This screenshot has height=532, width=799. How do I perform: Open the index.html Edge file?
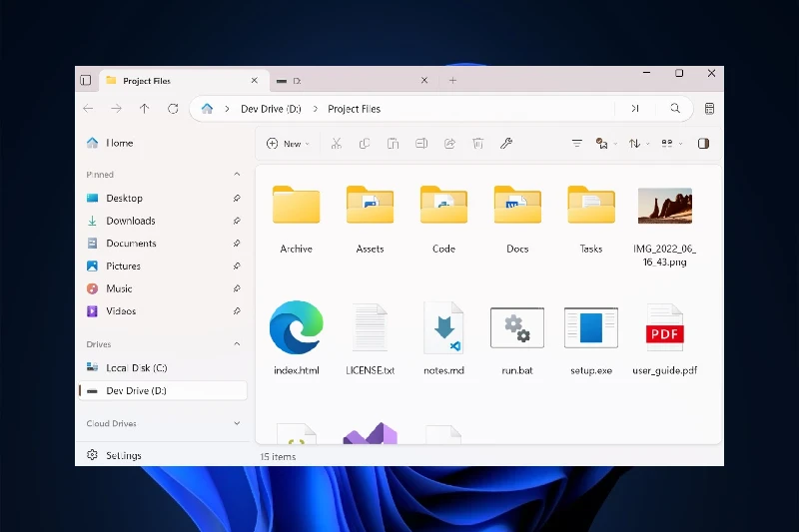[x=296, y=338]
